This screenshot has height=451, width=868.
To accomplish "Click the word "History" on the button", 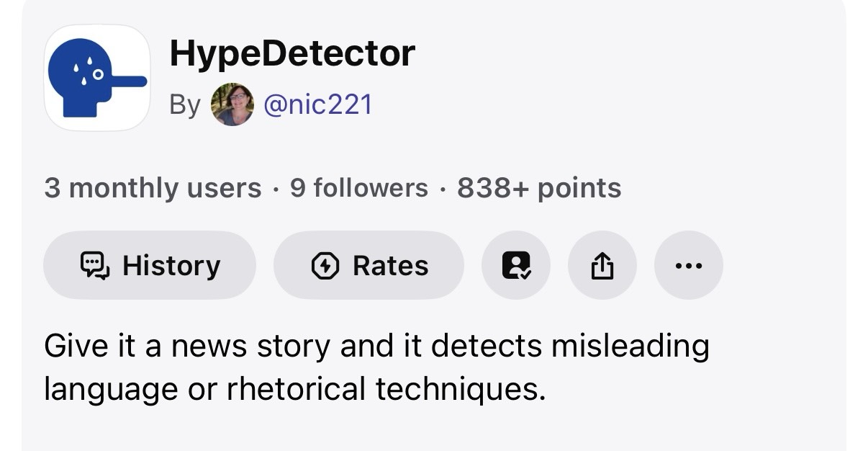I will coord(171,266).
